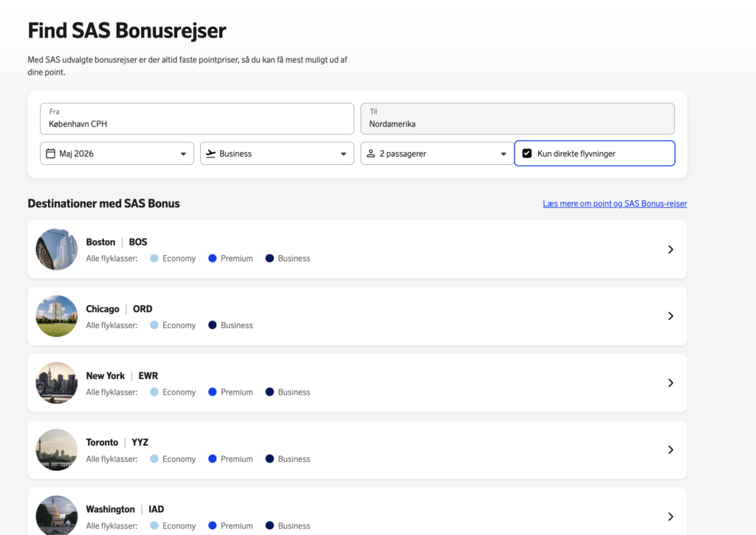Viewport: 756px width, 535px height.
Task: Click the Boston skyline thumbnail
Action: click(x=57, y=250)
